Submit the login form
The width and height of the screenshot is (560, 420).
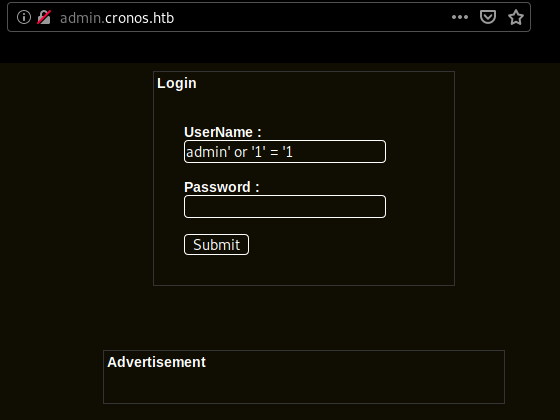[216, 245]
